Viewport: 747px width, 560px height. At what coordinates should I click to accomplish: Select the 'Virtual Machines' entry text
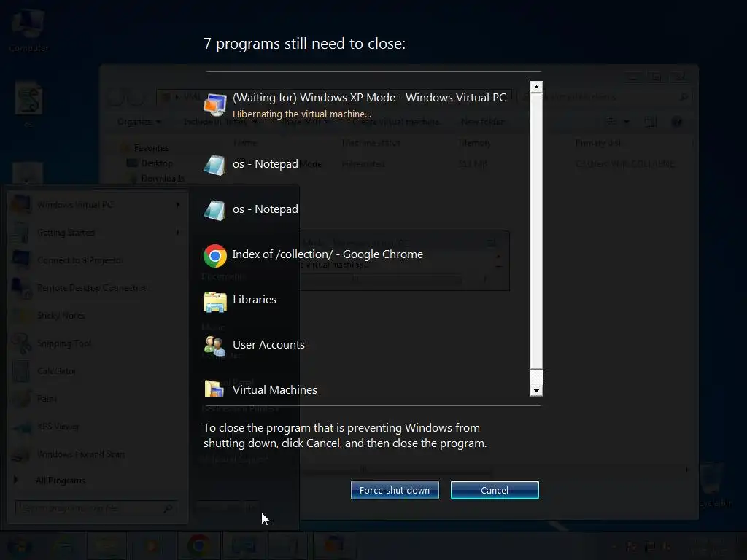tap(275, 390)
